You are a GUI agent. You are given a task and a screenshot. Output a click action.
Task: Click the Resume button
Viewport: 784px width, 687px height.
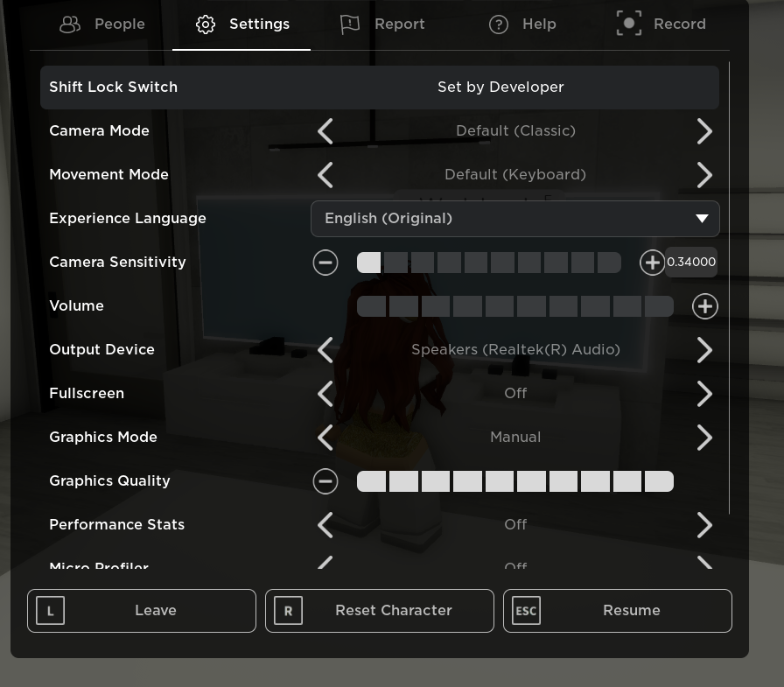[618, 611]
